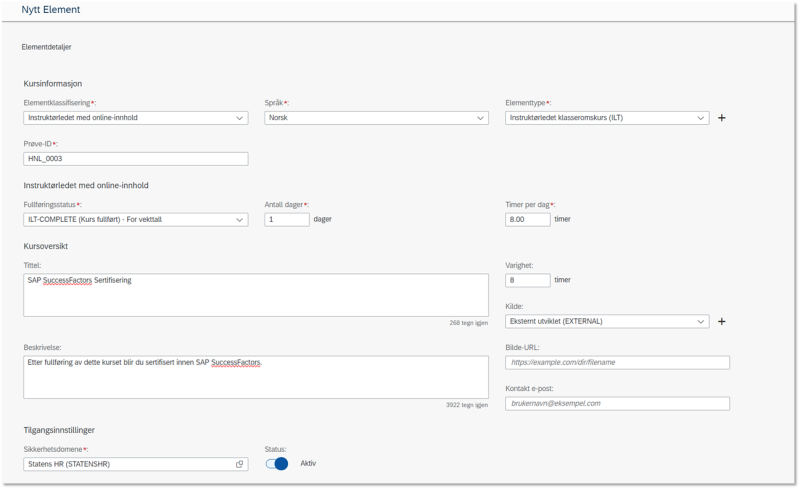This screenshot has height=489, width=800.
Task: Click the Nytt Element title
Action: (x=51, y=10)
